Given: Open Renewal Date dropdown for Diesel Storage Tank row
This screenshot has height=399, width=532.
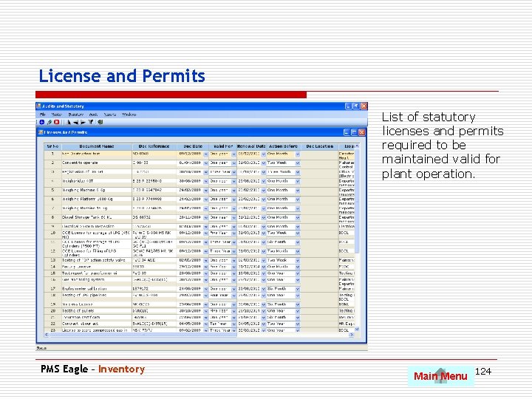Looking at the screenshot, I should 263,217.
